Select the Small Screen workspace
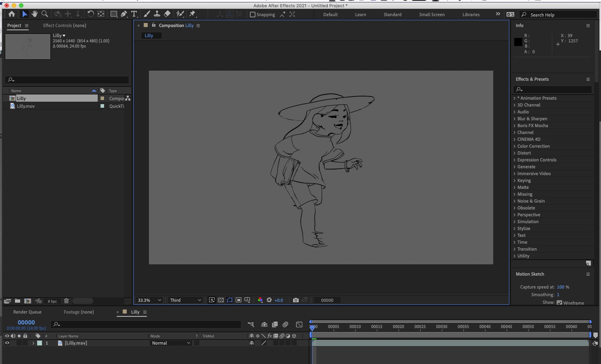This screenshot has width=601, height=364. click(x=432, y=15)
